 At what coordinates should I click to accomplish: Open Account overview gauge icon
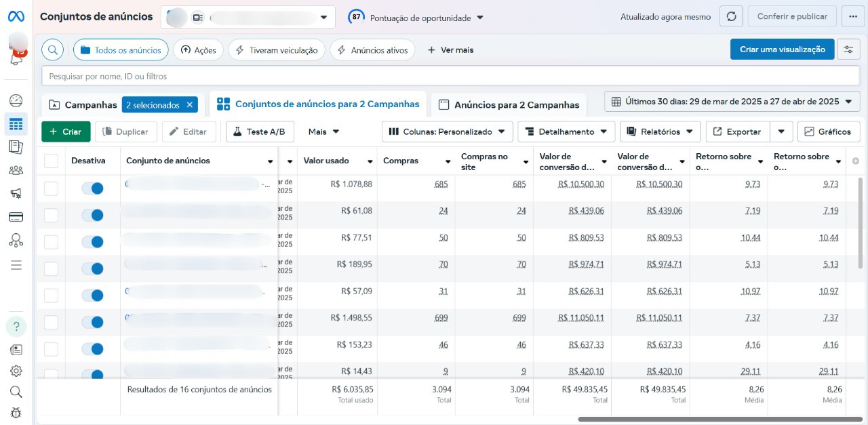[x=16, y=100]
